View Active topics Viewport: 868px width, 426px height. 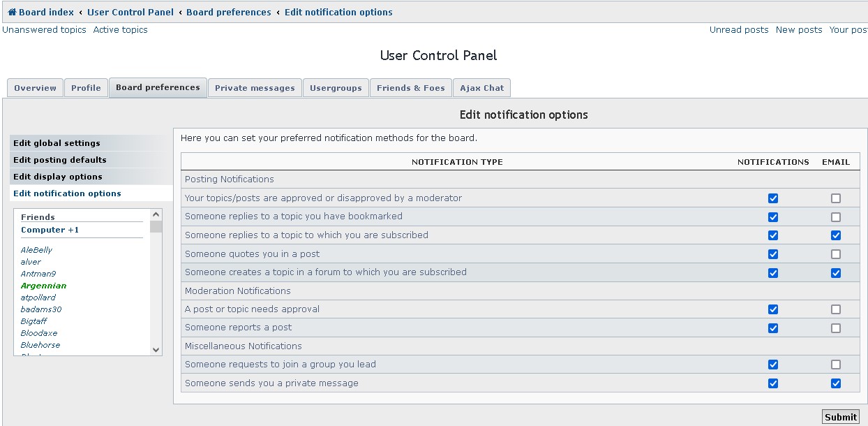(x=121, y=30)
